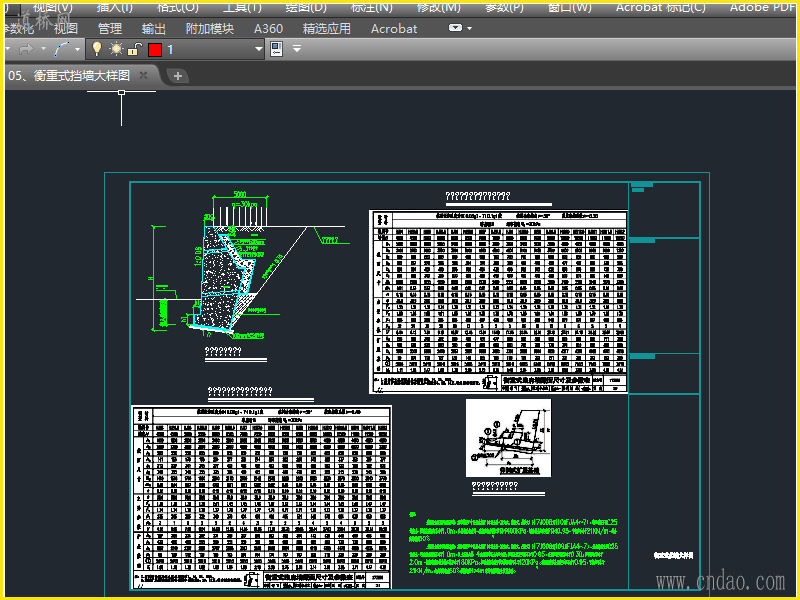Open the ribbon panel minimize options dropdown

[x=469, y=29]
